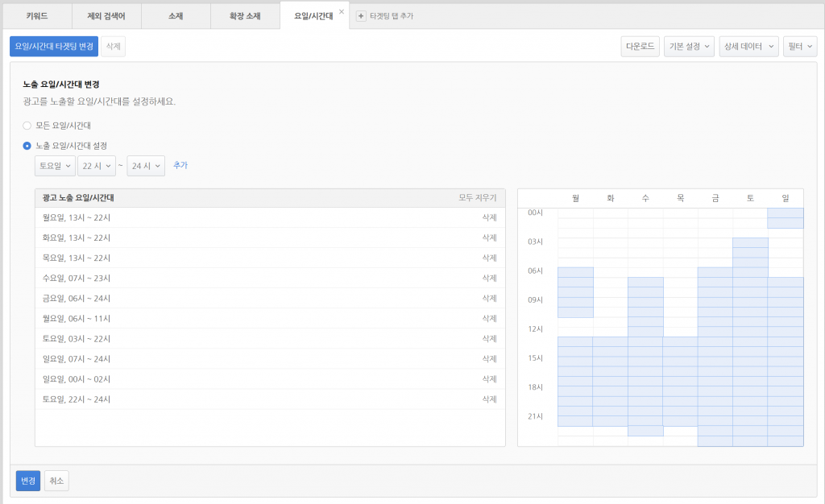Open the 필터 dropdown
The height and width of the screenshot is (504, 825).
point(798,46)
